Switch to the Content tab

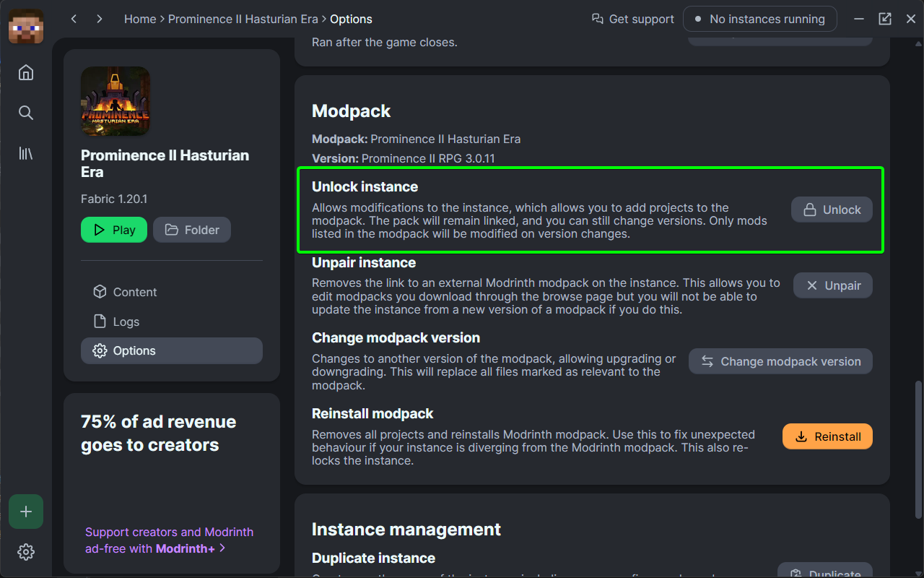(172, 292)
